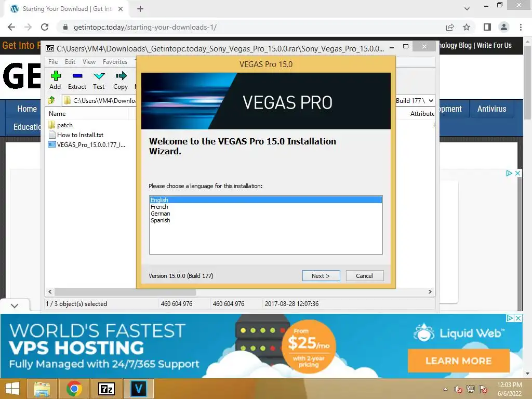The height and width of the screenshot is (399, 532).
Task: Click Chrome forward navigation arrow
Action: point(28,27)
